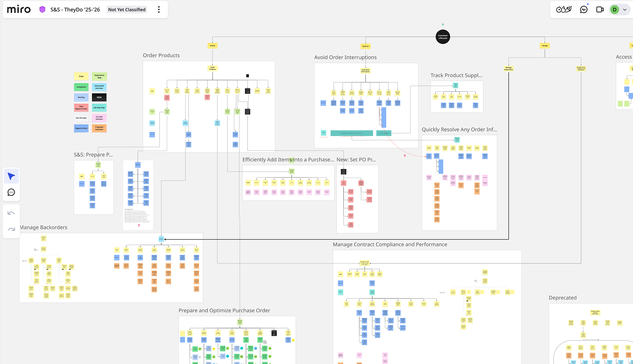Click the board title S&S - TheyDo '25-'26
The width and height of the screenshot is (633, 364).
tap(75, 10)
